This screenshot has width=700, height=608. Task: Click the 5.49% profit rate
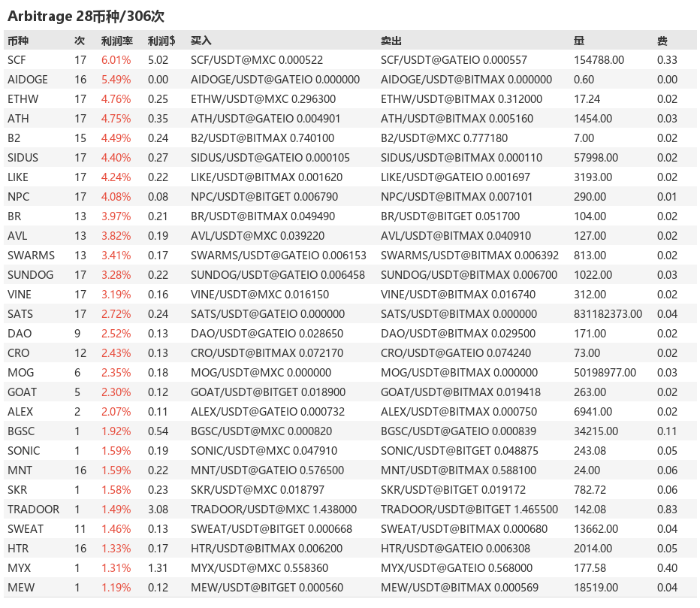pos(116,80)
